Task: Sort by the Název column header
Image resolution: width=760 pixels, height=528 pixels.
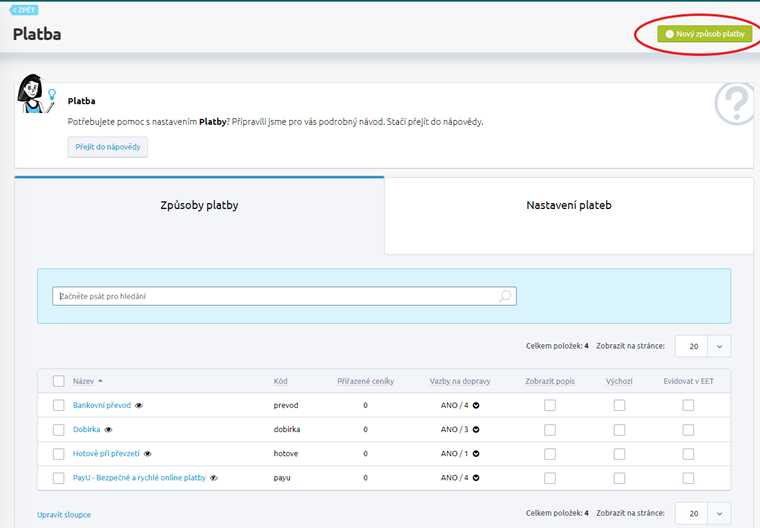Action: (x=83, y=381)
